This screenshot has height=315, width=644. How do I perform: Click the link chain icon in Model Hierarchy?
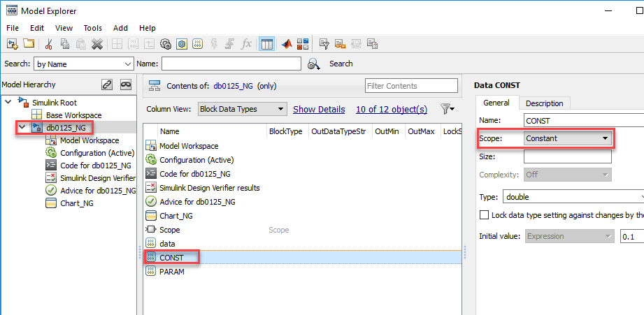[x=107, y=85]
